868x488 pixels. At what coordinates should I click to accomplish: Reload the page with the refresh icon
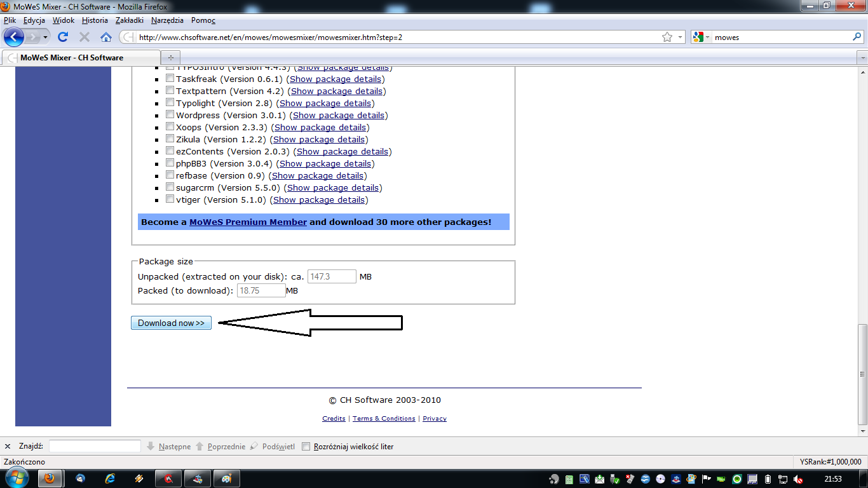pyautogui.click(x=63, y=37)
